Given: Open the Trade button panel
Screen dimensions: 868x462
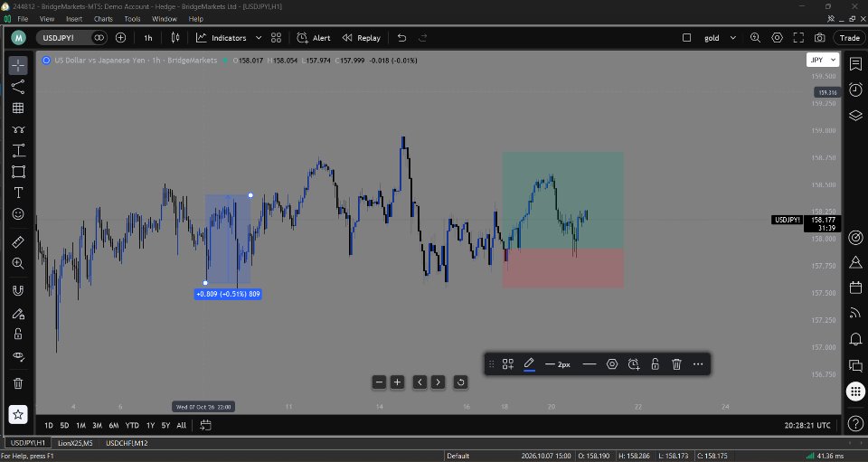Looking at the screenshot, I should coord(850,38).
